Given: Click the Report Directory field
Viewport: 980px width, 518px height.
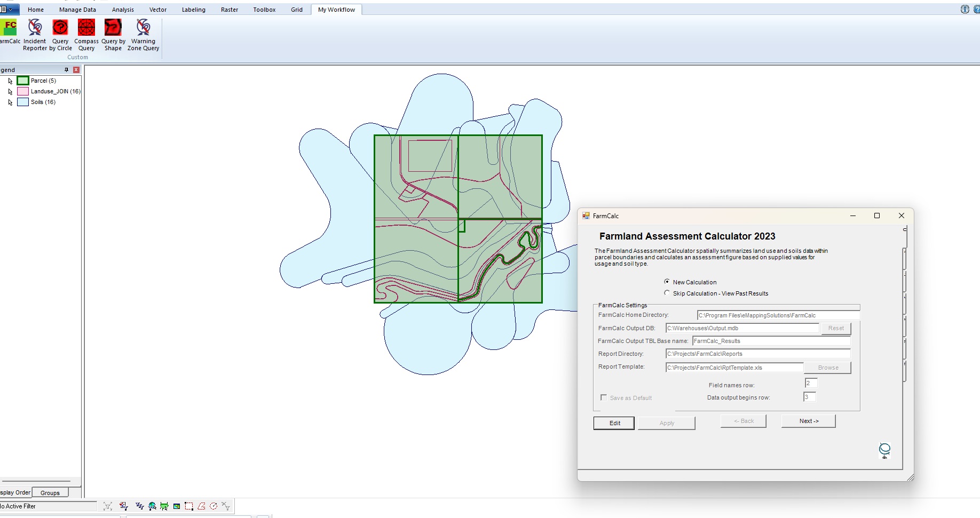Looking at the screenshot, I should (758, 354).
